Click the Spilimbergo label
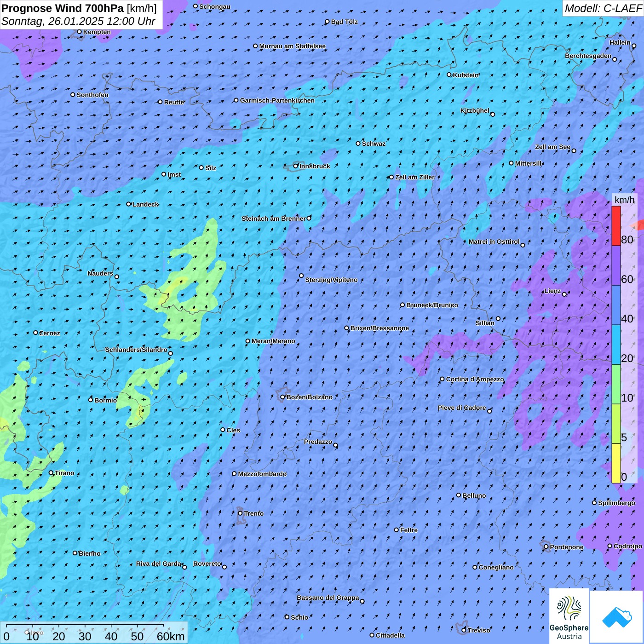 616,503
